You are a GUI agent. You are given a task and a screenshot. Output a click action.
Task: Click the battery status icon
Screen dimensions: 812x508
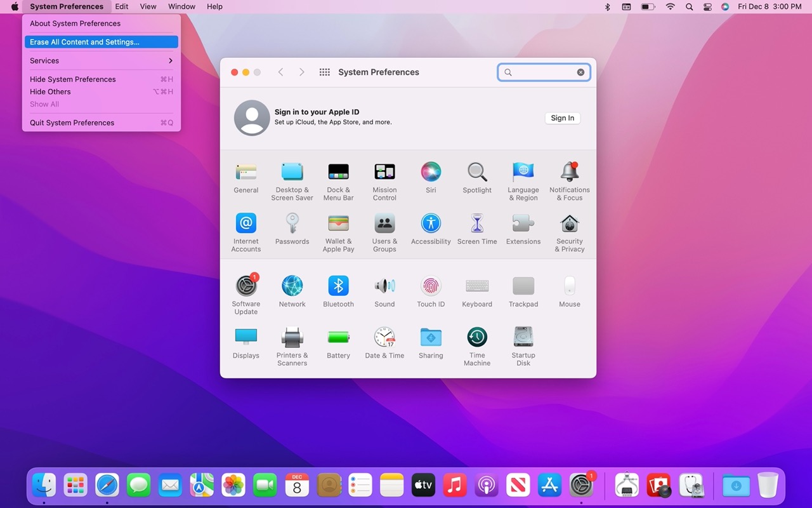648,6
